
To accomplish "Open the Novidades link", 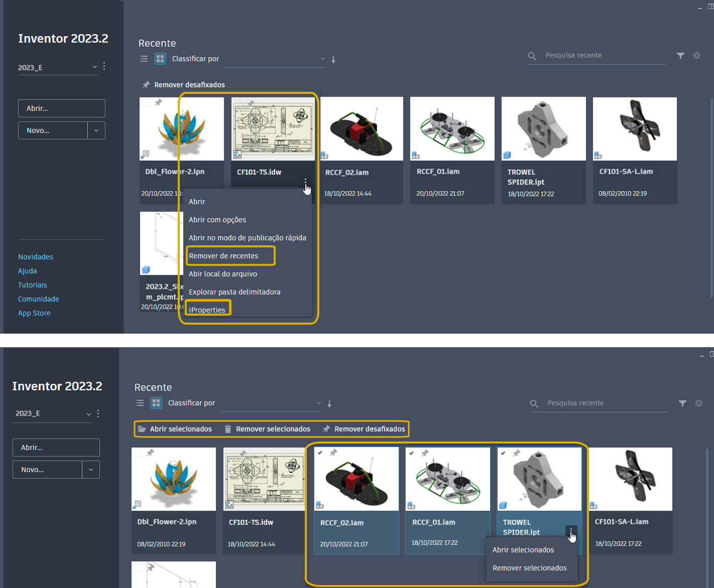I will click(x=36, y=257).
